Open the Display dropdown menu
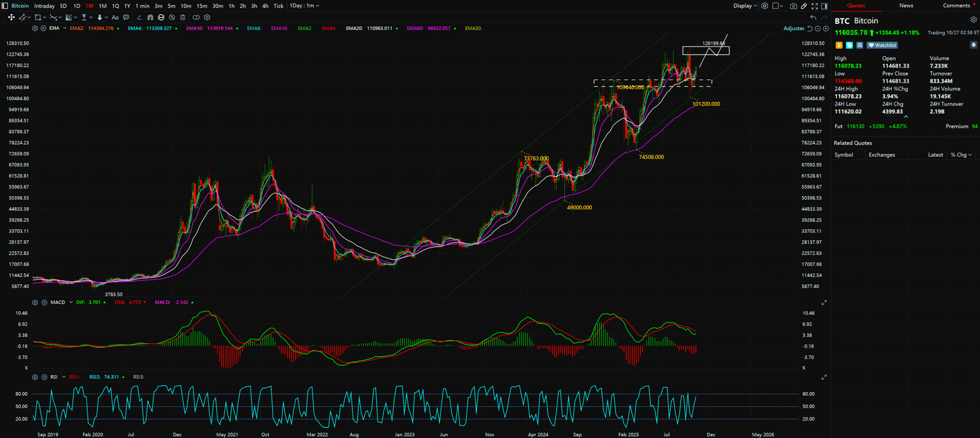The width and height of the screenshot is (980, 438). (745, 6)
